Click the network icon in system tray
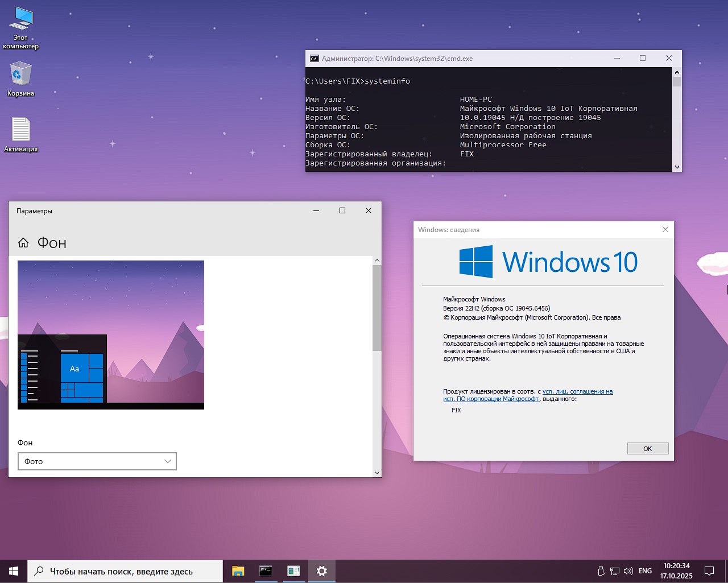 [615, 571]
